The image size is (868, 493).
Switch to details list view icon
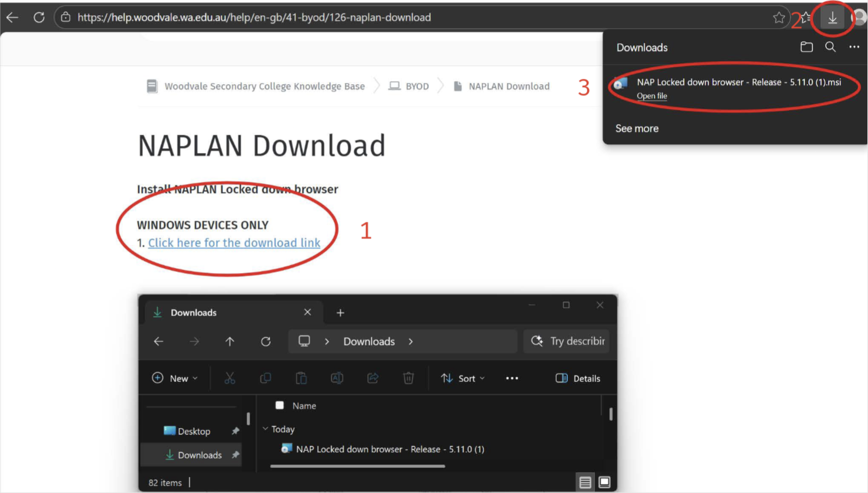585,482
